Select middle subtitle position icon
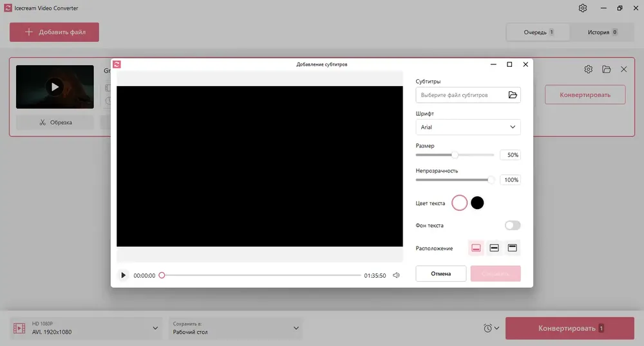The image size is (644, 346). click(x=494, y=248)
